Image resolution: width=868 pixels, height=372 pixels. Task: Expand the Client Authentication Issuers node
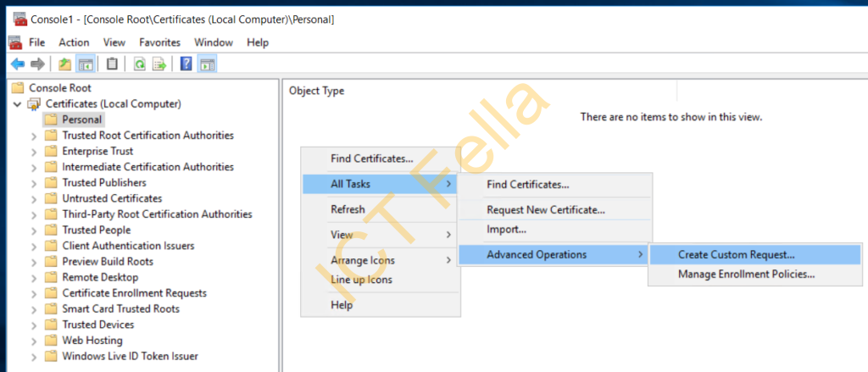34,247
